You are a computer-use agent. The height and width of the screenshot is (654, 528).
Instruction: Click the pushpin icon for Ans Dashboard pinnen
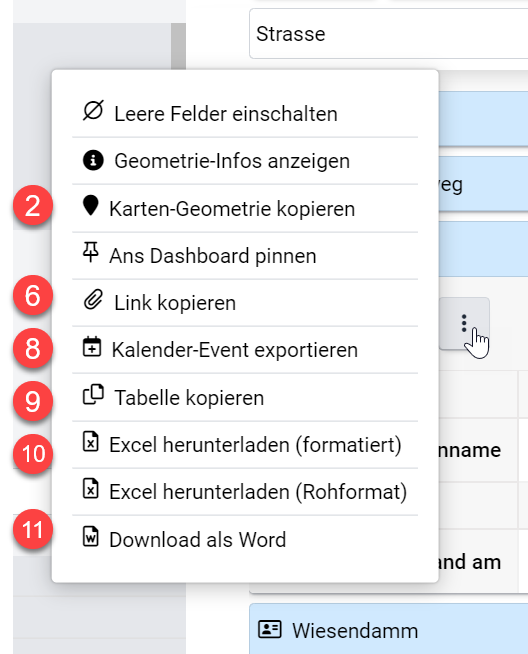[x=91, y=252]
